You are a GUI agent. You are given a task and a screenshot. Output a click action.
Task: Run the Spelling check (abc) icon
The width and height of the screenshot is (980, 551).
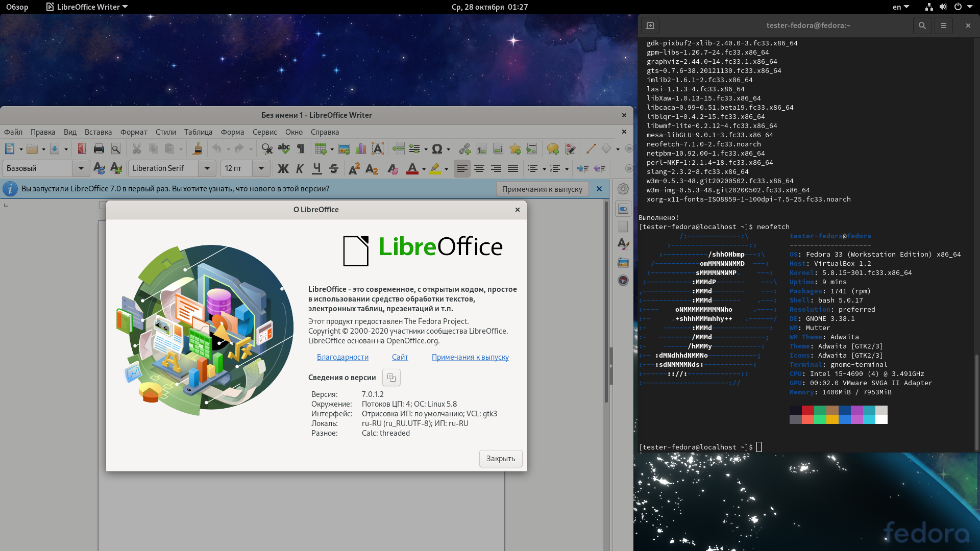coord(284,148)
